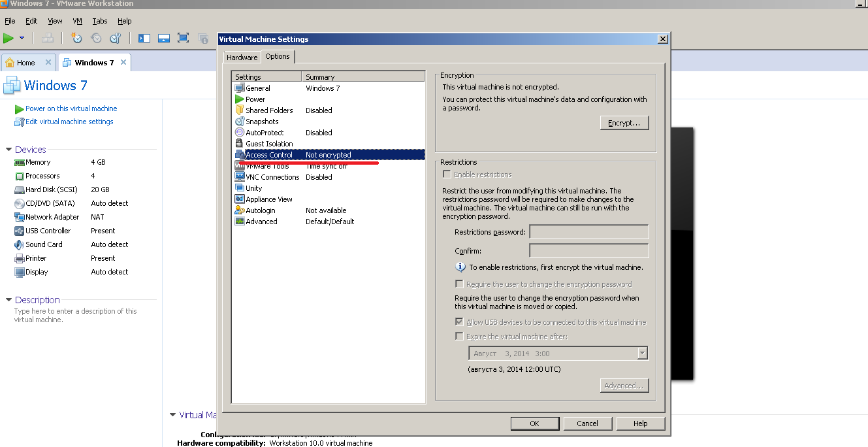Close the Windows 7 tab

(x=123, y=63)
